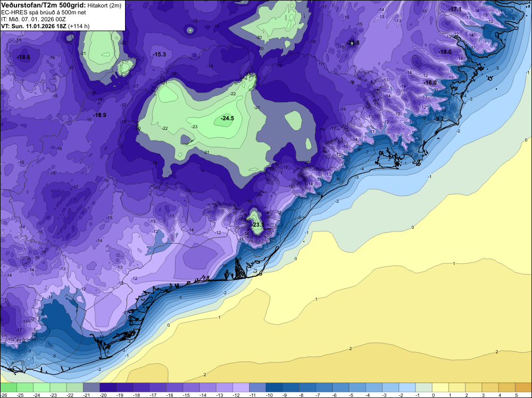Viewport: 532px width, 398px height.
Task: Select the -4 light blue legend swatch
Action: tap(374, 387)
